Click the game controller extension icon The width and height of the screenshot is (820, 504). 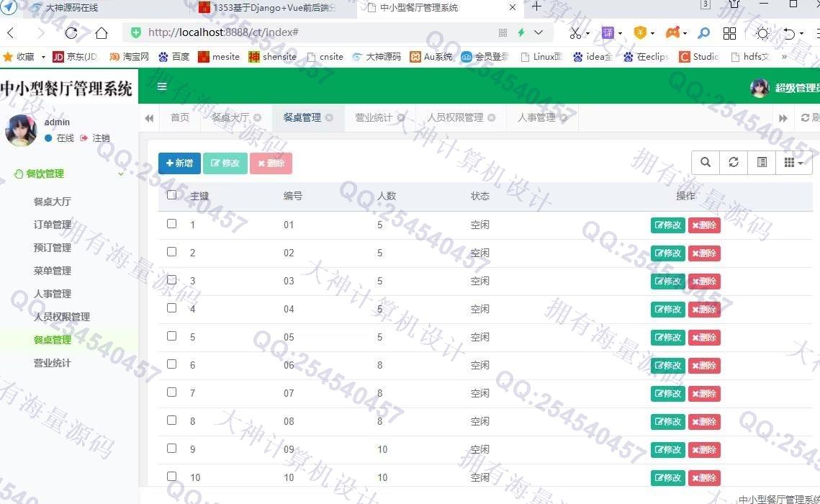(672, 33)
